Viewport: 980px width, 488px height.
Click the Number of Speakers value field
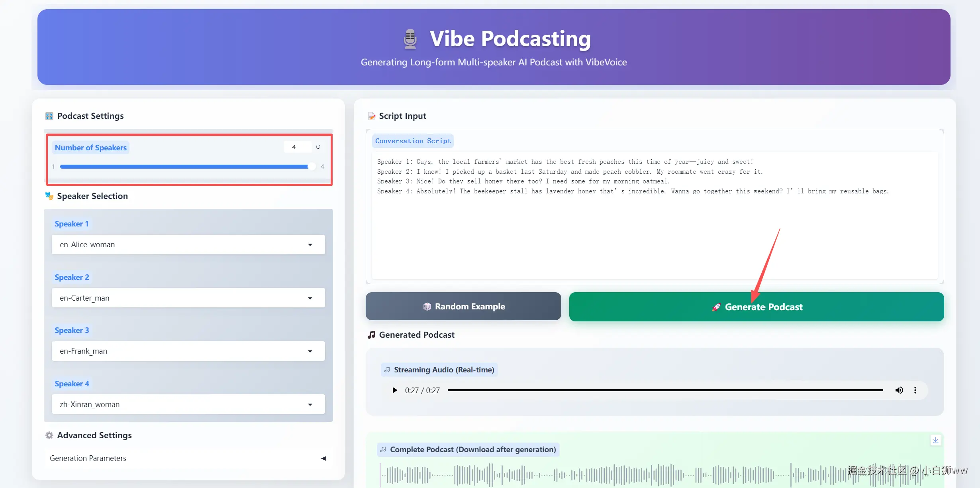click(x=297, y=147)
